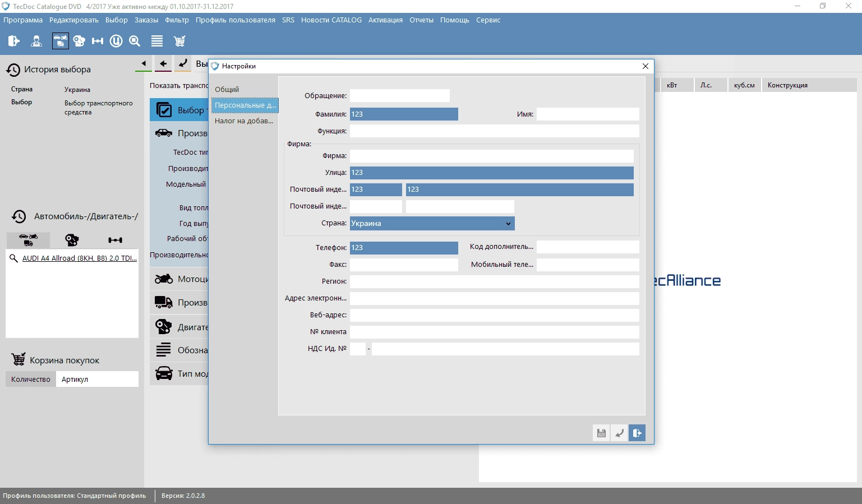The width and height of the screenshot is (862, 504).
Task: Open AUDI A4 Allroad history link
Action: point(80,258)
